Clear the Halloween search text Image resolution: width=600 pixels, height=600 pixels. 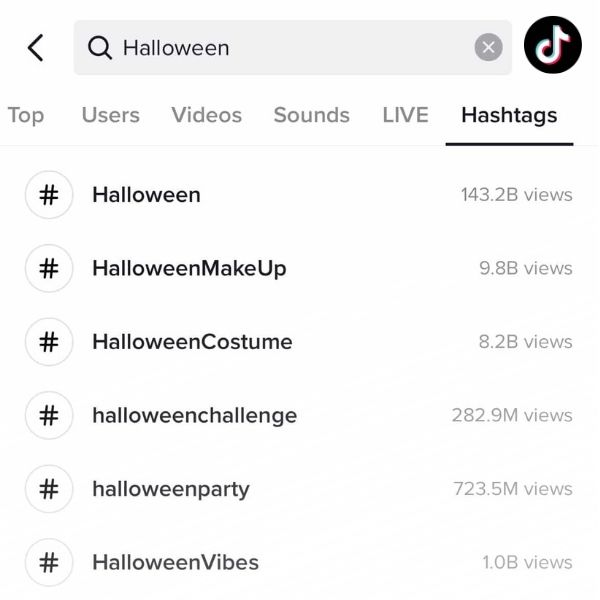489,47
